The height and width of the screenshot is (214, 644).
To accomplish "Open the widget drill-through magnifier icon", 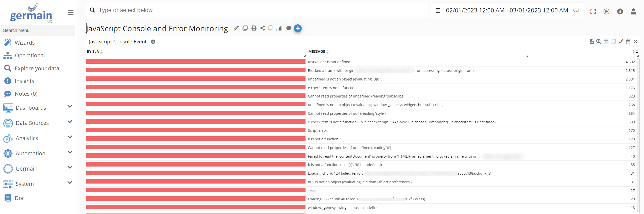I will tap(599, 42).
